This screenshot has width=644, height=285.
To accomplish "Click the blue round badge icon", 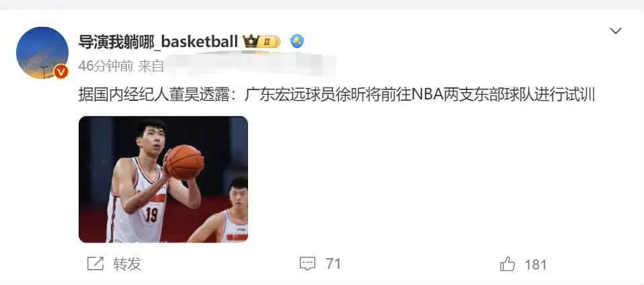I will 297,41.
